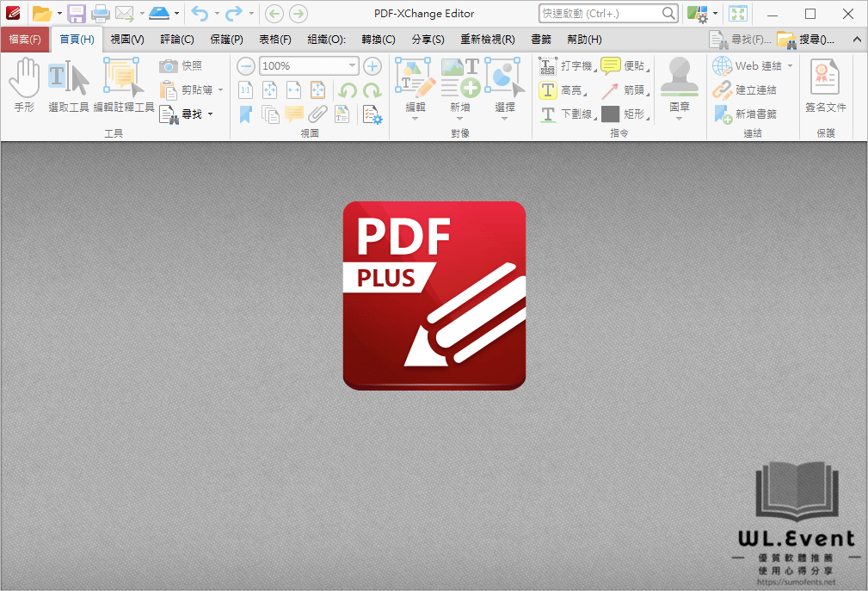
Task: Click the Open folder icon in quick toolbar
Action: pos(42,13)
